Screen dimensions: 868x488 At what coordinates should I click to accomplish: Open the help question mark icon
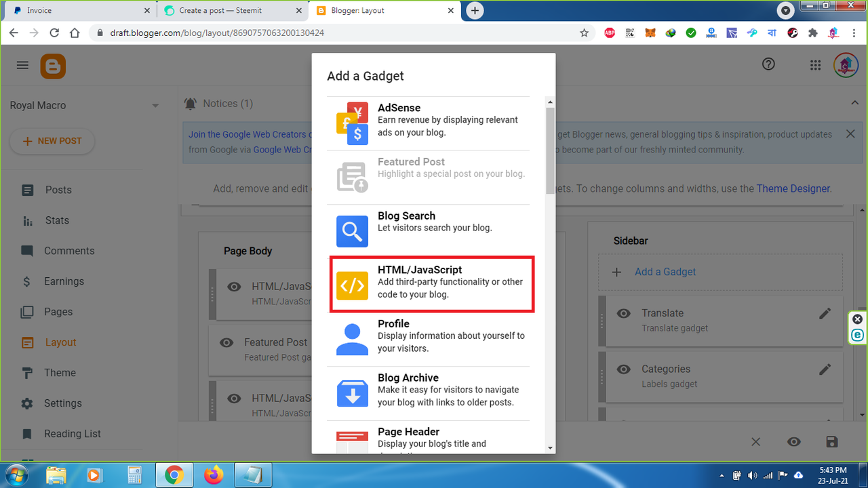(x=768, y=64)
